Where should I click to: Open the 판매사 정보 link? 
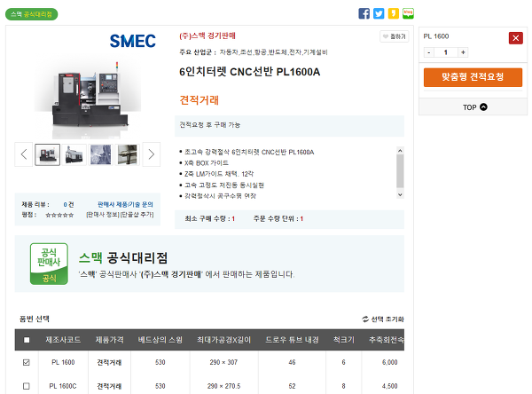(x=103, y=215)
